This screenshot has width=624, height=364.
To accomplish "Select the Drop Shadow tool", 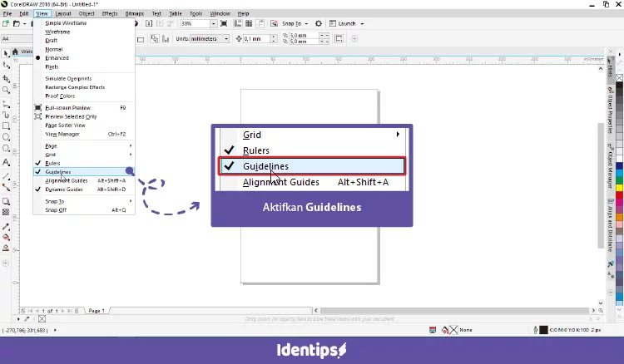I will click(x=6, y=201).
